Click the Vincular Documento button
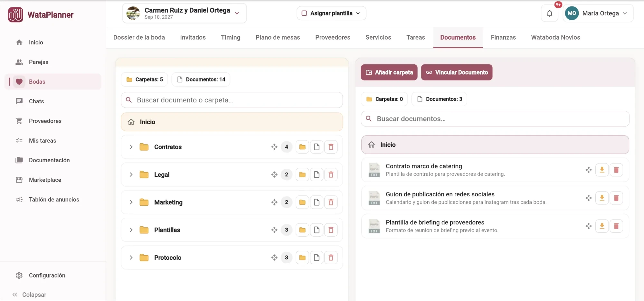The height and width of the screenshot is (301, 644). click(457, 72)
